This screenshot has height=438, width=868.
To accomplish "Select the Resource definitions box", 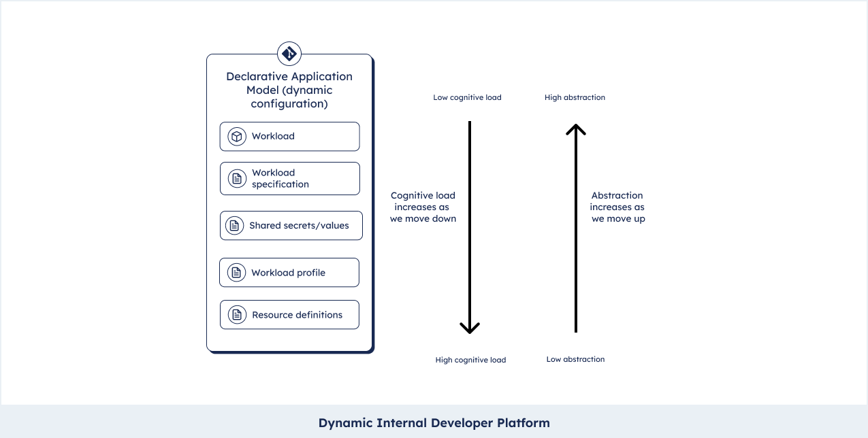I will click(x=289, y=315).
